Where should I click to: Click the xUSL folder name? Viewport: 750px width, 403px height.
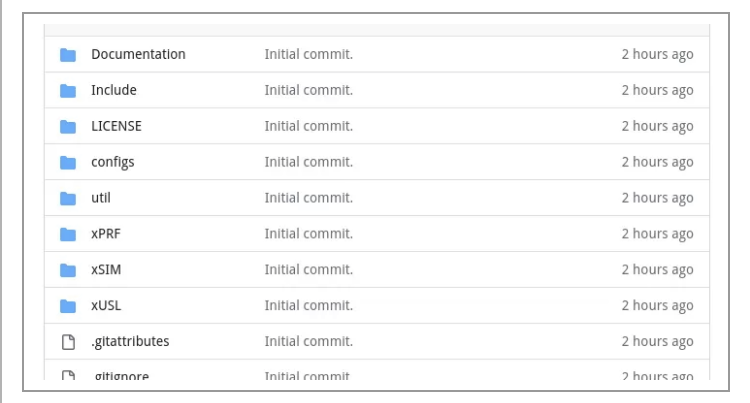108,306
